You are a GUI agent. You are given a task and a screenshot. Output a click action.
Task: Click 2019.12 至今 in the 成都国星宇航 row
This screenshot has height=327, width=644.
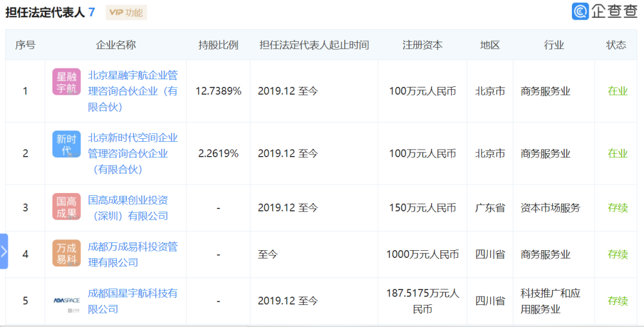(x=288, y=301)
